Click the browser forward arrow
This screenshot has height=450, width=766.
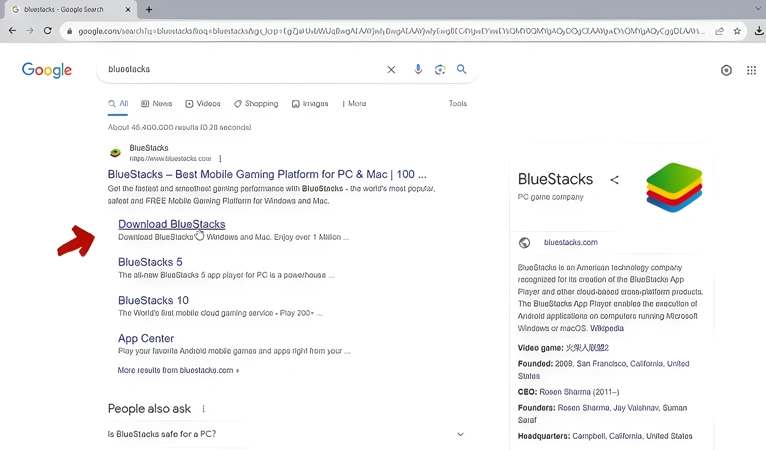pyautogui.click(x=30, y=31)
